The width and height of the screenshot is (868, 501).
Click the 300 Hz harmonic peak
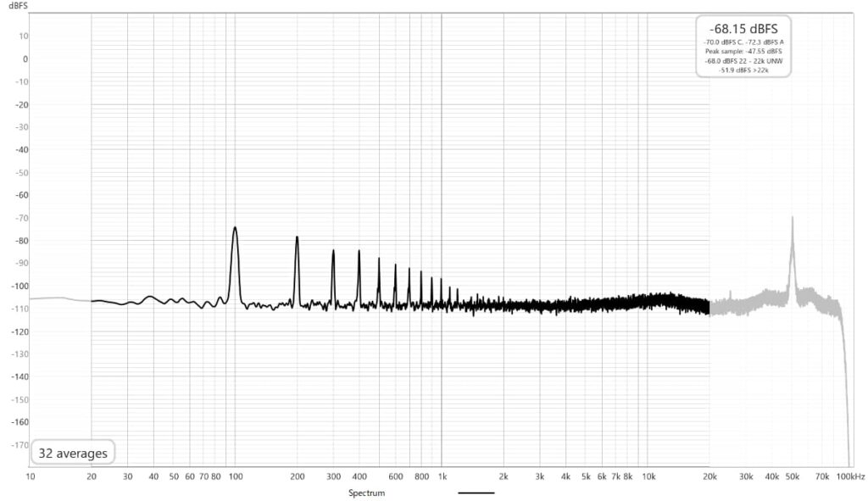333,252
